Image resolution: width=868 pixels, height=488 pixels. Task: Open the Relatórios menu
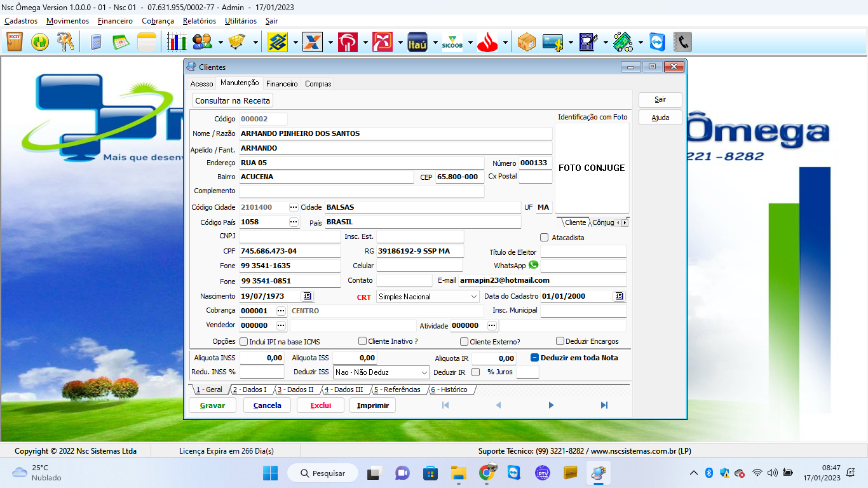coord(199,21)
